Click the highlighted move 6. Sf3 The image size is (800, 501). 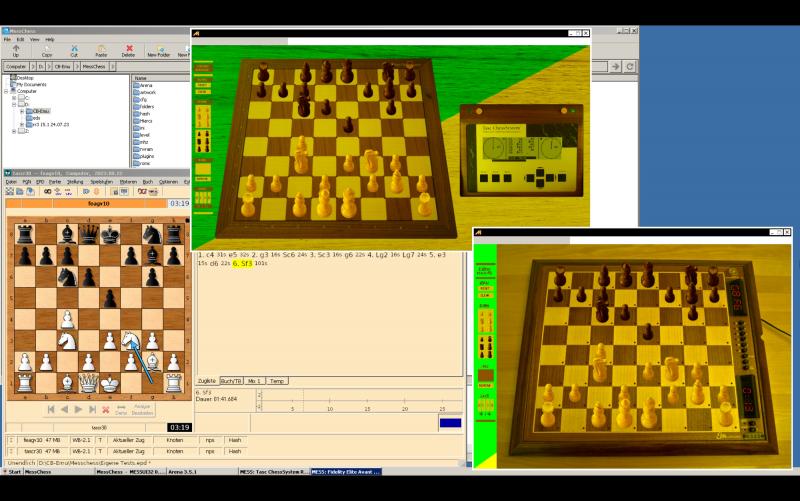pyautogui.click(x=242, y=264)
